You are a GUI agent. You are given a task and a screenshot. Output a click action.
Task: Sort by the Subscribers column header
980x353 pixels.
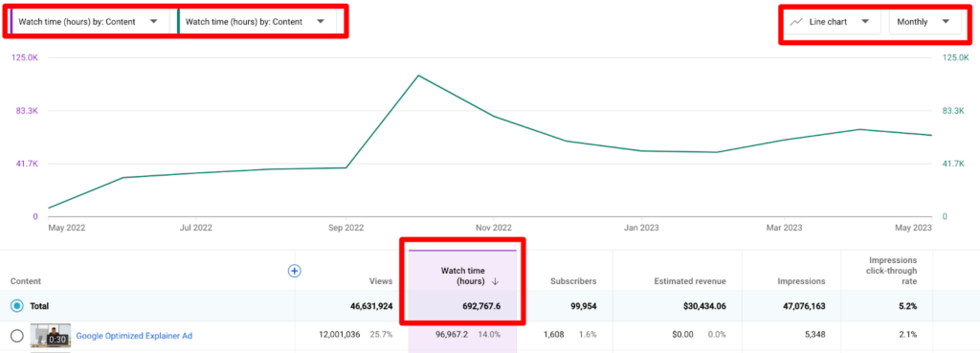point(573,281)
